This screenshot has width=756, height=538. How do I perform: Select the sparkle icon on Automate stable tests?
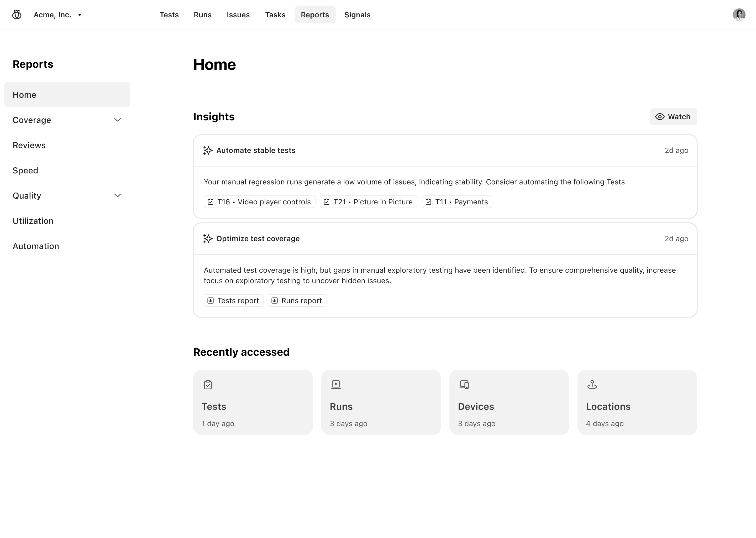[x=208, y=150]
